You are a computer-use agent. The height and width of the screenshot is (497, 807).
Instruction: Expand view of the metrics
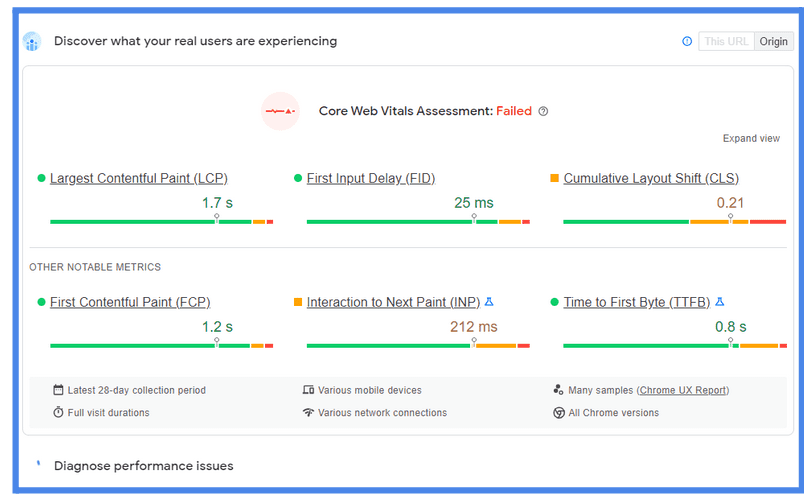pyautogui.click(x=751, y=138)
